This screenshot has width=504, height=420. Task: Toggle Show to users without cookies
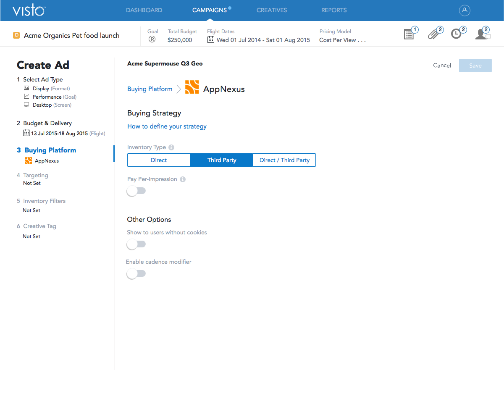136,244
